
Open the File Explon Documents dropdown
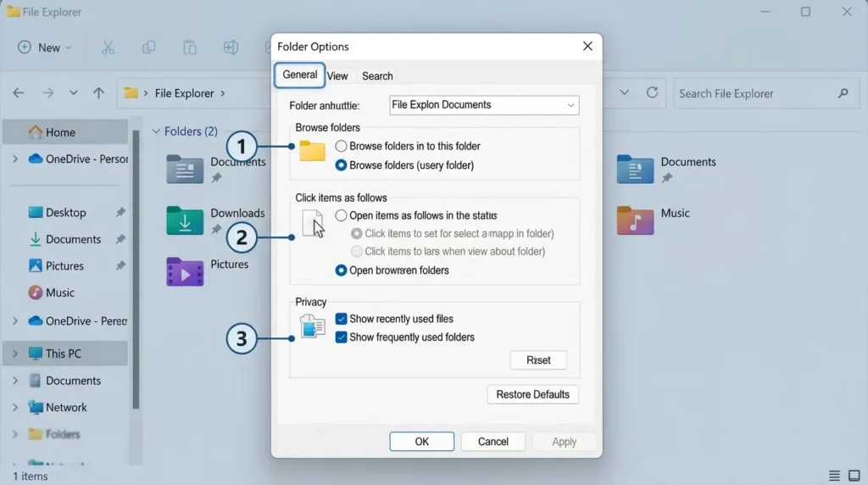(484, 105)
